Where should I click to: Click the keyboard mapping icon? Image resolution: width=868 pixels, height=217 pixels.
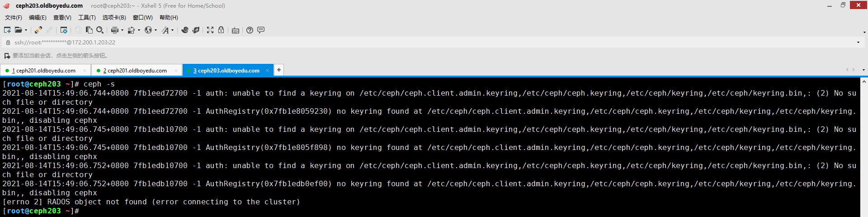coord(236,30)
